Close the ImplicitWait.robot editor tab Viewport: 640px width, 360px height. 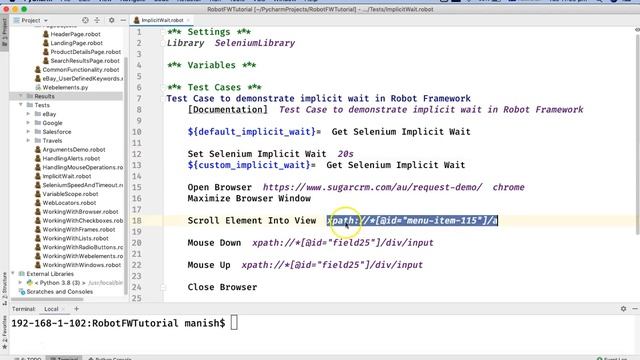(188, 20)
